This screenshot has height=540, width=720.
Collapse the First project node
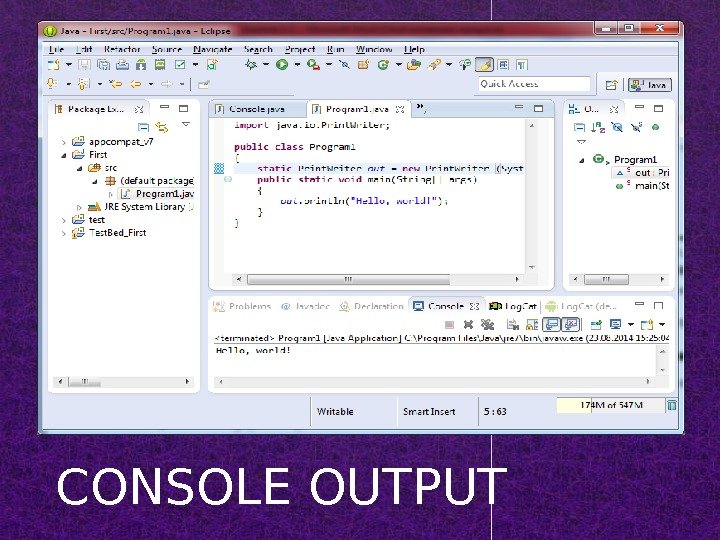tap(64, 155)
